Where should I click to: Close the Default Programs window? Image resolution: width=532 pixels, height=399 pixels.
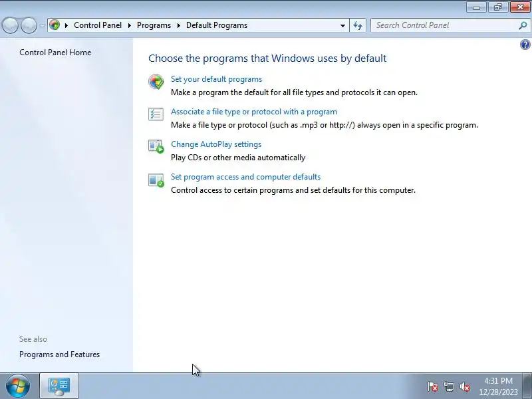tap(520, 7)
